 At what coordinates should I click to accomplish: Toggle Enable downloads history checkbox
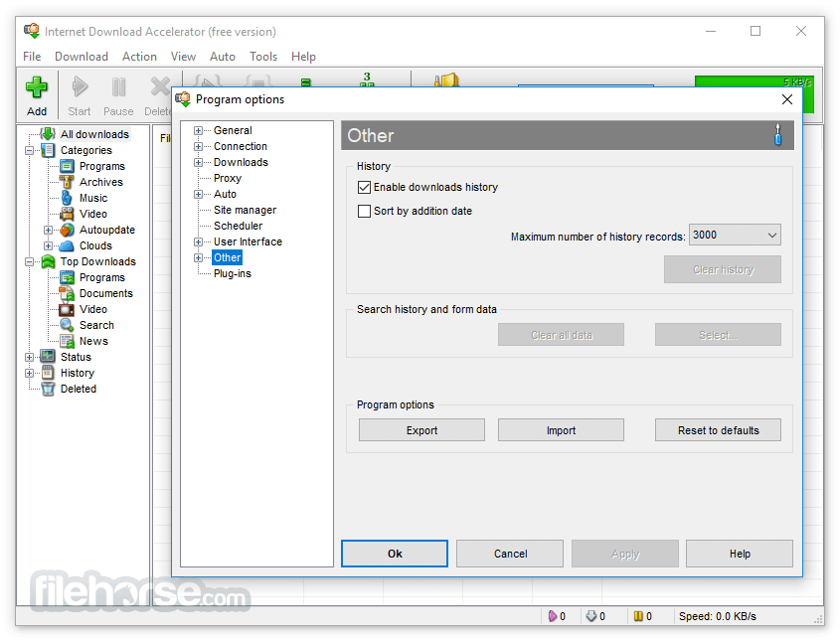point(364,187)
